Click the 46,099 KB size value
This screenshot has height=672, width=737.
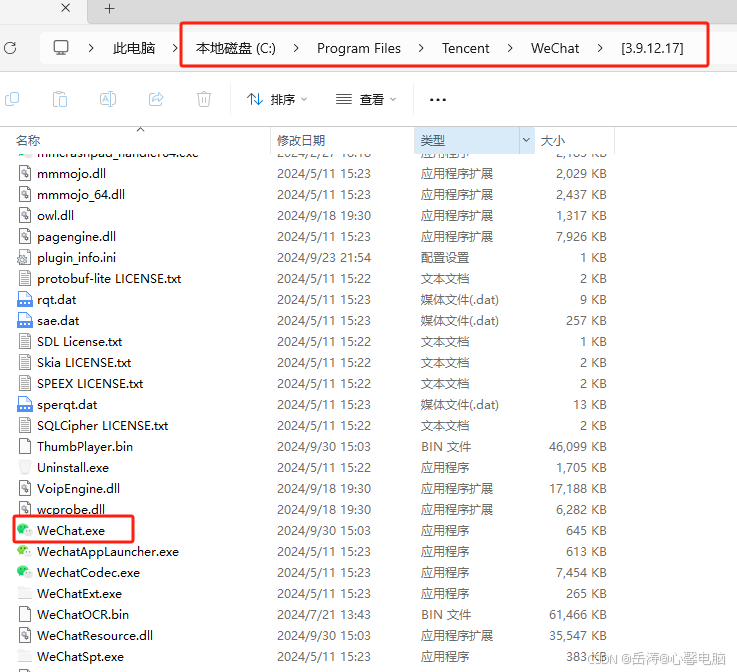tap(577, 446)
